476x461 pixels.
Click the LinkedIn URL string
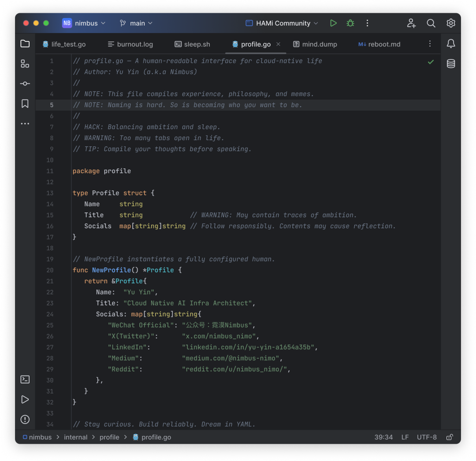(x=248, y=347)
